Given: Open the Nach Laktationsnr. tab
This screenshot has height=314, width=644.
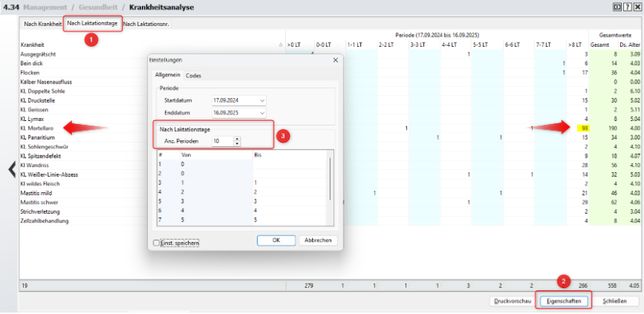Looking at the screenshot, I should pos(147,24).
